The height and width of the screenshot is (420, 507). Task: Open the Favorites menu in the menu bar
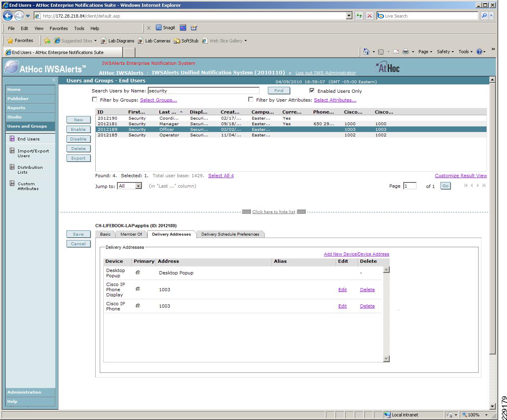[x=59, y=28]
